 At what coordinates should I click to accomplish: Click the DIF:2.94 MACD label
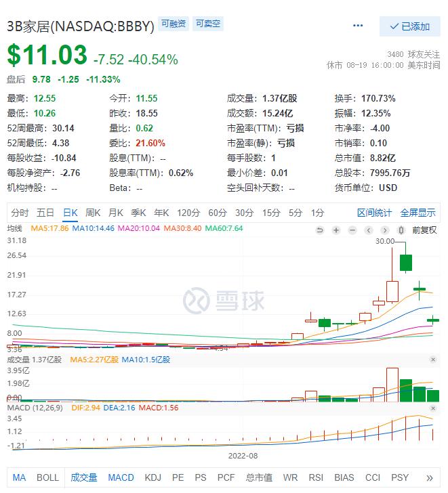tap(85, 408)
